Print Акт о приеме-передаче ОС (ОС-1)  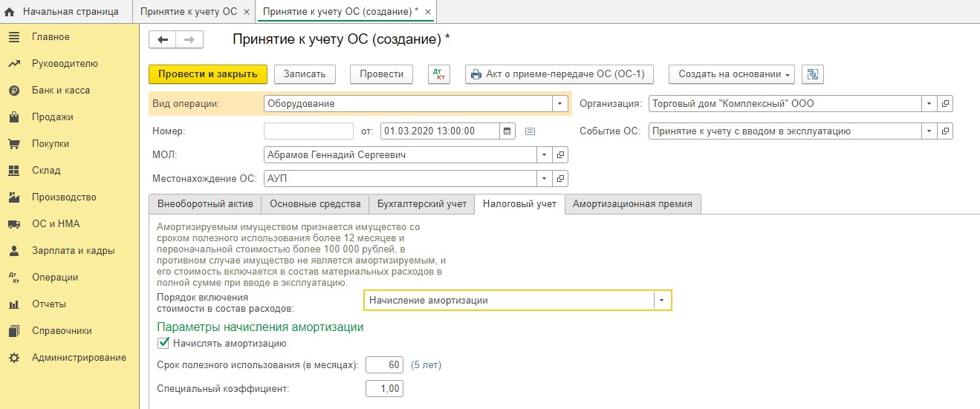(559, 74)
